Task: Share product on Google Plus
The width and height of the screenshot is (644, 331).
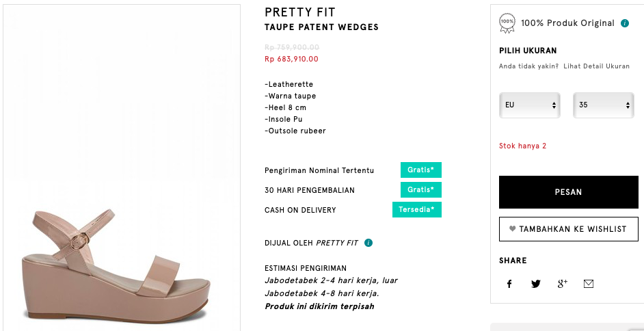Action: (562, 284)
